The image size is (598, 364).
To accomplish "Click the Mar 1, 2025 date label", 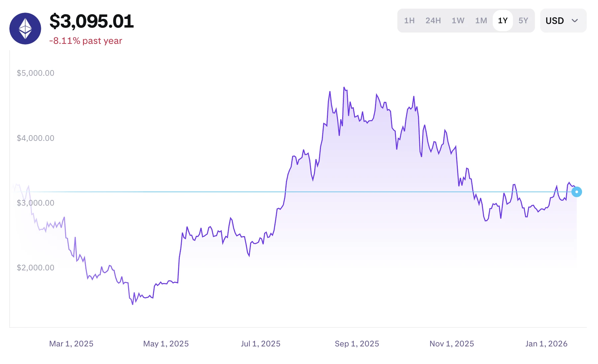I will click(71, 344).
